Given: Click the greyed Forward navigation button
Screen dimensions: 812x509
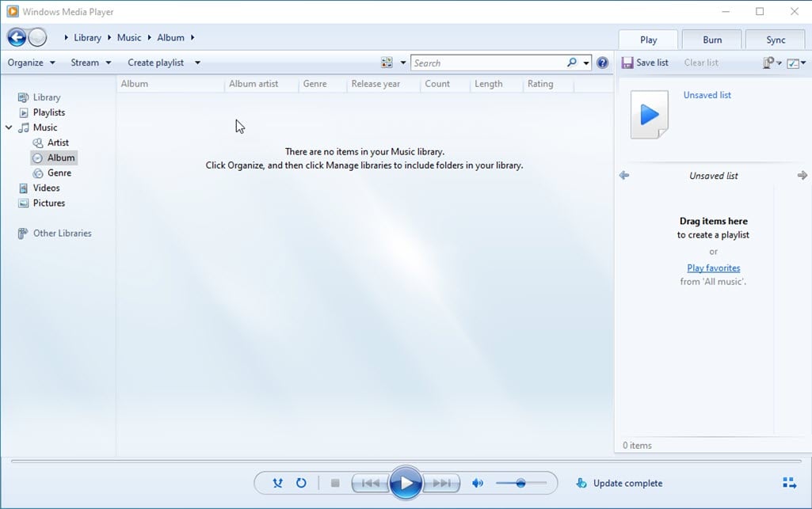Looking at the screenshot, I should pos(37,37).
